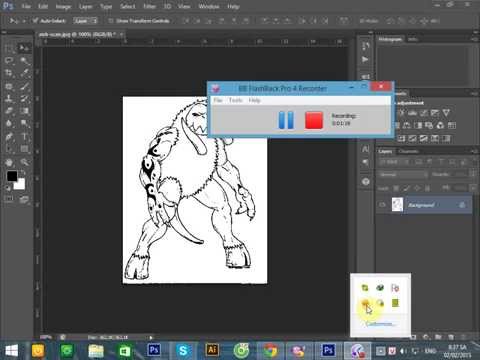The image size is (480, 360).
Task: Select the Gradient tool
Action: tap(24, 111)
